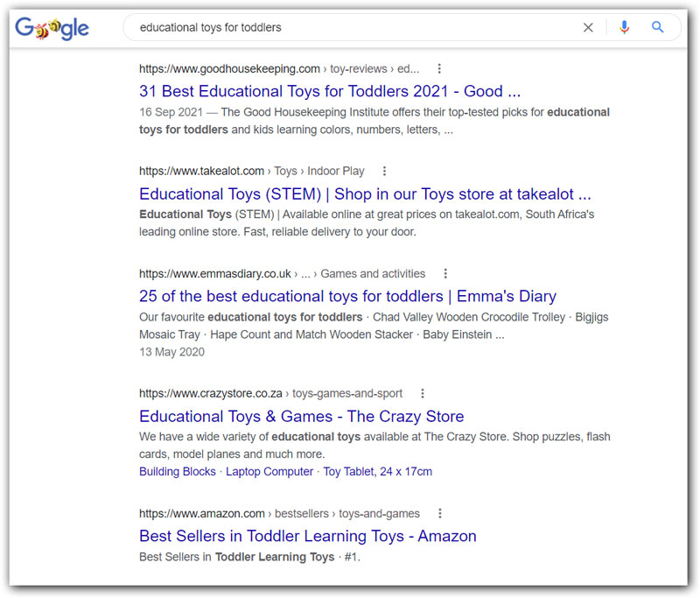Open the three-dot menu next to The Crazy Store result
This screenshot has width=700, height=598.
point(423,393)
